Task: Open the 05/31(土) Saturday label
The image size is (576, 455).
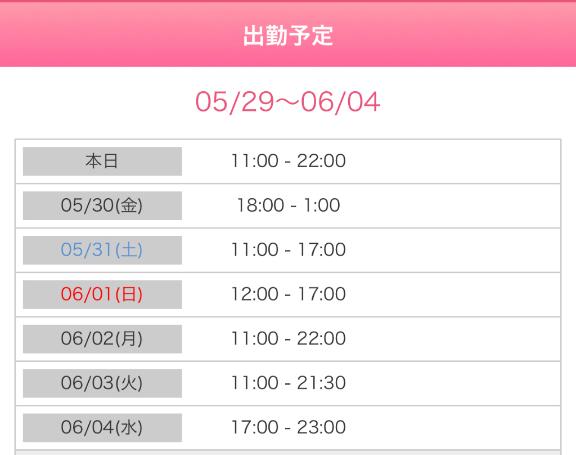Action: (x=102, y=250)
